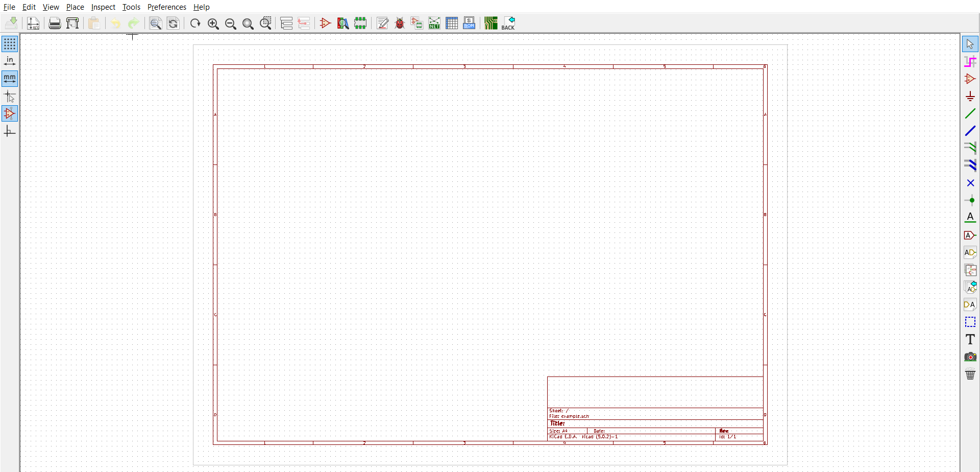Screen dimensions: 980x472
Task: Select graphic lines tool (dashed square)
Action: coord(970,322)
